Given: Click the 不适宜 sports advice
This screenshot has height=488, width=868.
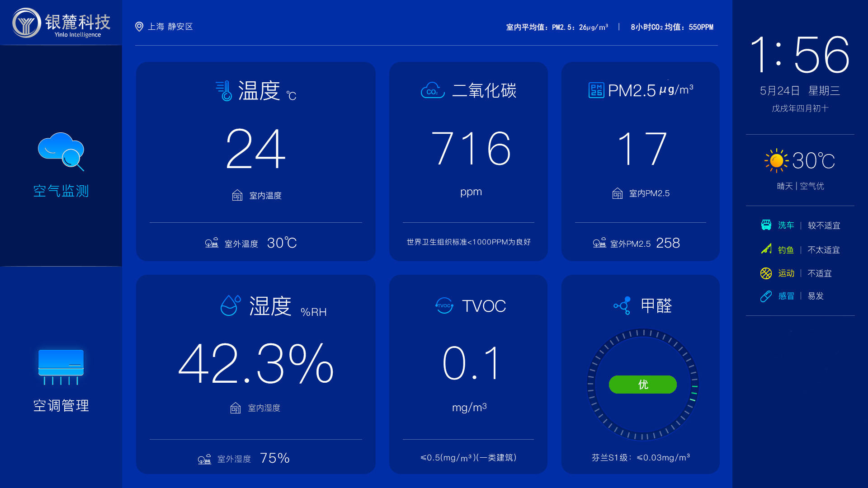Looking at the screenshot, I should pos(820,273).
